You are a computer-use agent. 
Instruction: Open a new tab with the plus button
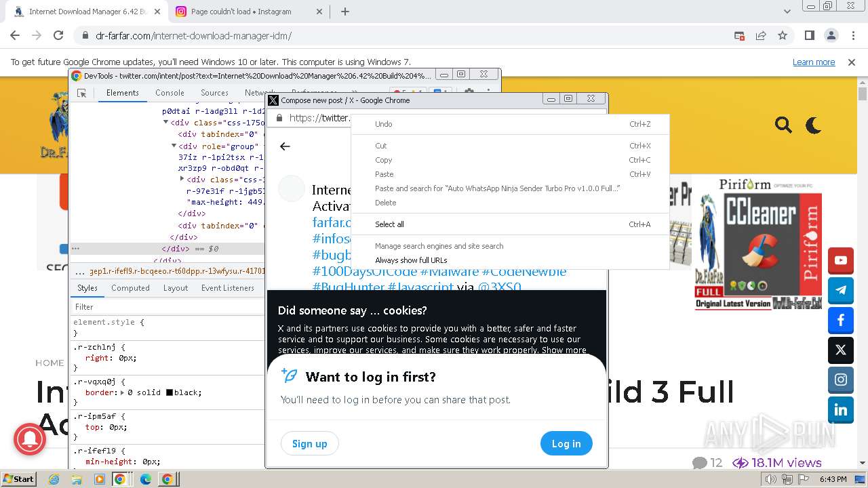pos(344,12)
